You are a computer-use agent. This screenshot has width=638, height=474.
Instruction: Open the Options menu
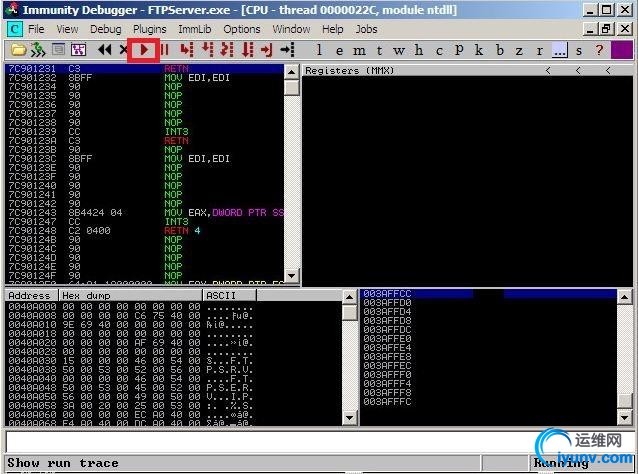pyautogui.click(x=242, y=29)
